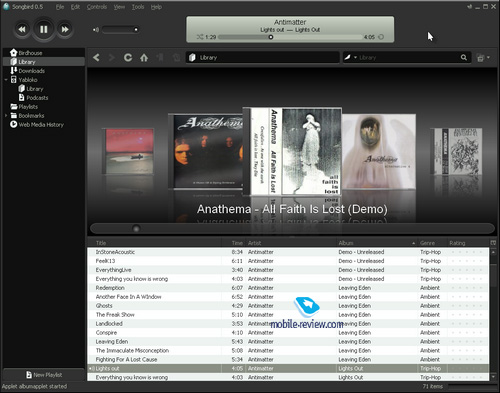Open the Help menu
Viewport: 500px width, 393px height.
(156, 7)
